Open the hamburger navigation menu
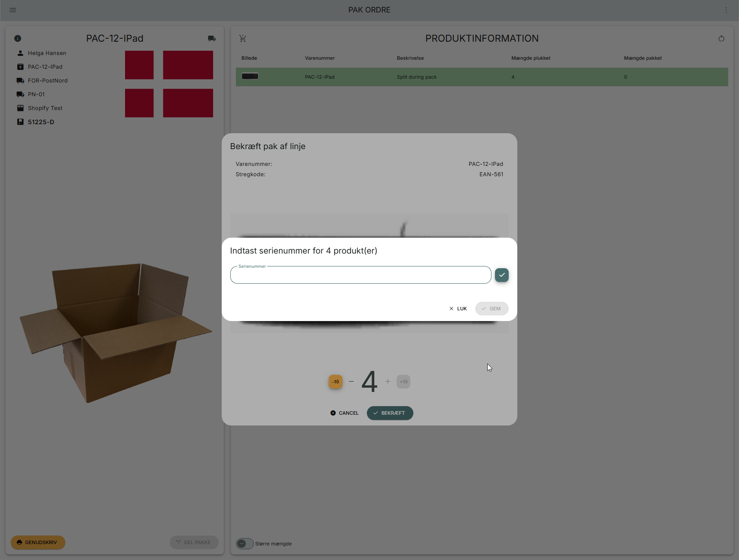Screen dimensions: 739x560 (x=13, y=10)
